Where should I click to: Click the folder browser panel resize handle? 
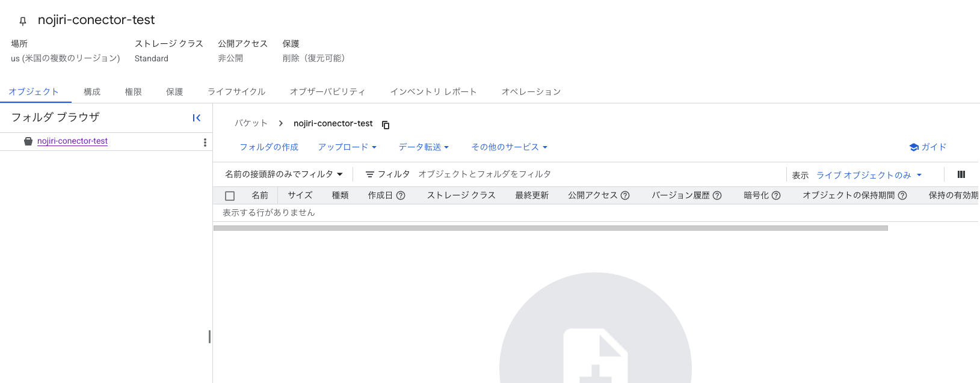[209, 337]
